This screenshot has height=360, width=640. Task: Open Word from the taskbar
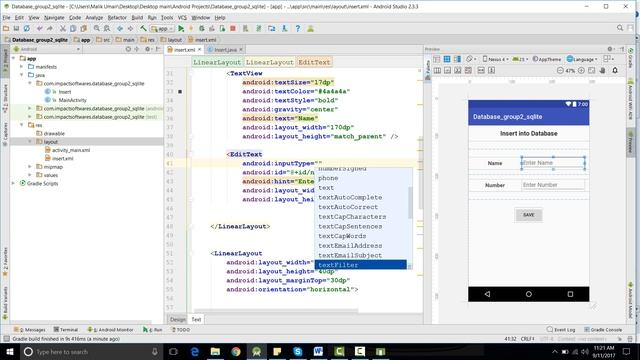tap(318, 351)
